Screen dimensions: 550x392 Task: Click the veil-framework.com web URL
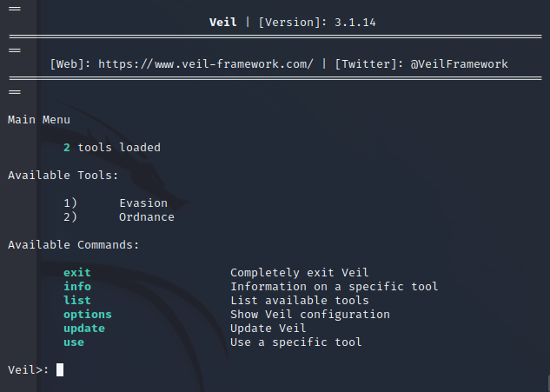[206, 63]
